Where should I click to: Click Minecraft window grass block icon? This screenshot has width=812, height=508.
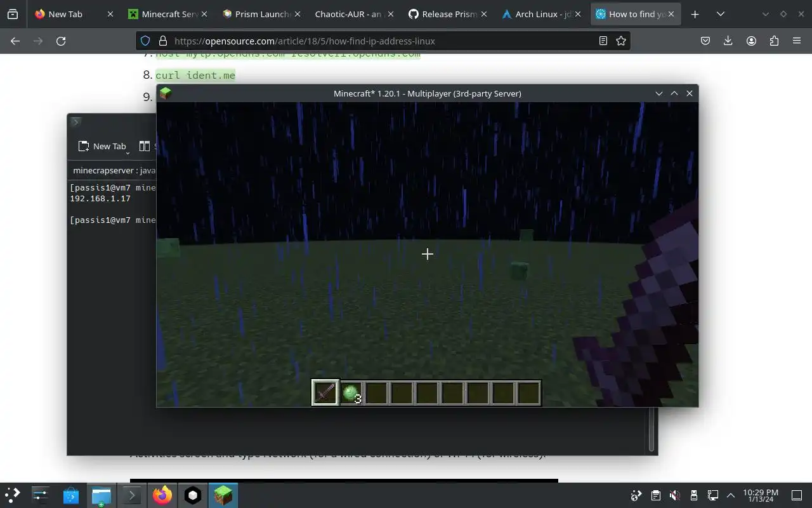tap(166, 93)
